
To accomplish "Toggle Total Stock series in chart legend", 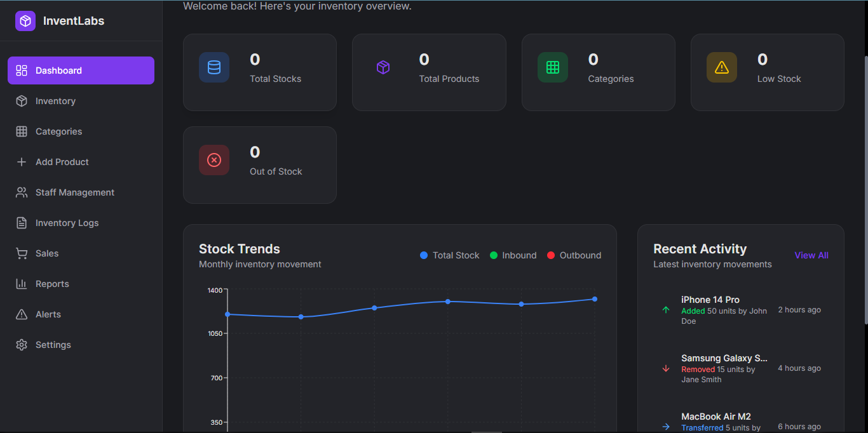I will (x=450, y=255).
